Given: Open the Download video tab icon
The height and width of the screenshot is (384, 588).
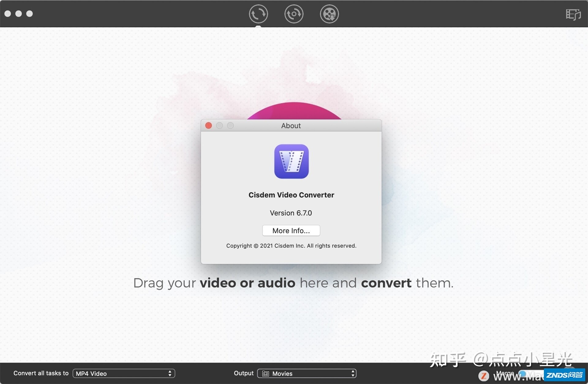Looking at the screenshot, I should (x=329, y=14).
